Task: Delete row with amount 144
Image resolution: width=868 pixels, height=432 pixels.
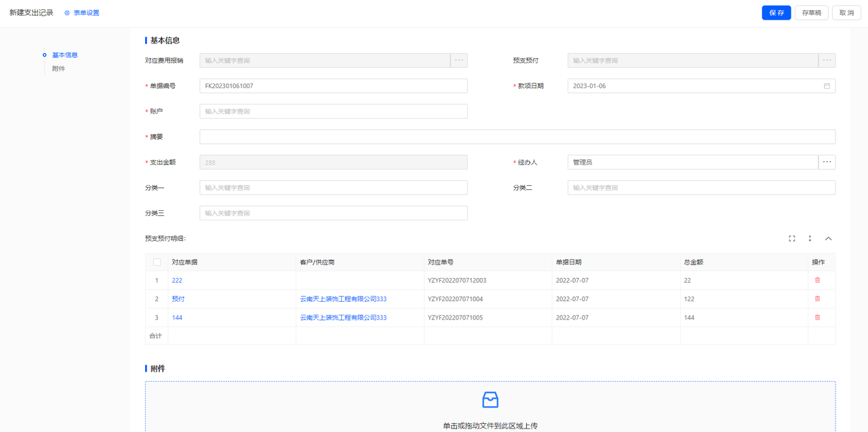Action: tap(817, 317)
